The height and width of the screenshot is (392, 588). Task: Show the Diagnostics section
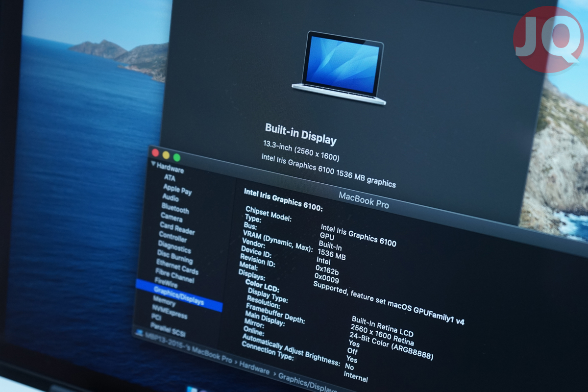point(174,247)
